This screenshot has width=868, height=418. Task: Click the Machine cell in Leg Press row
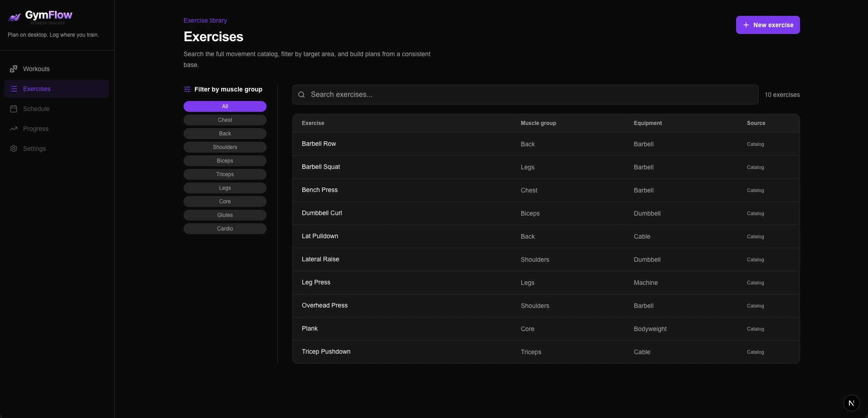tap(645, 283)
